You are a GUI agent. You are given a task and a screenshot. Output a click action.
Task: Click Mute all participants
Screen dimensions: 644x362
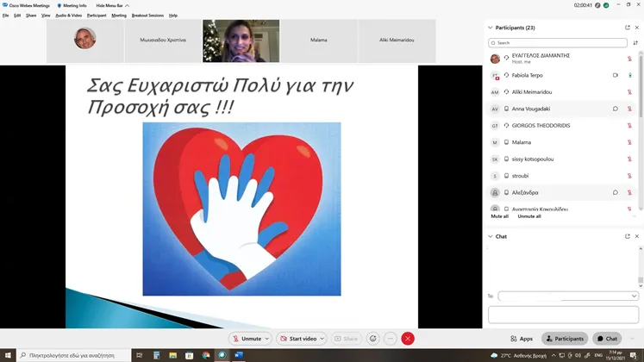coord(499,216)
